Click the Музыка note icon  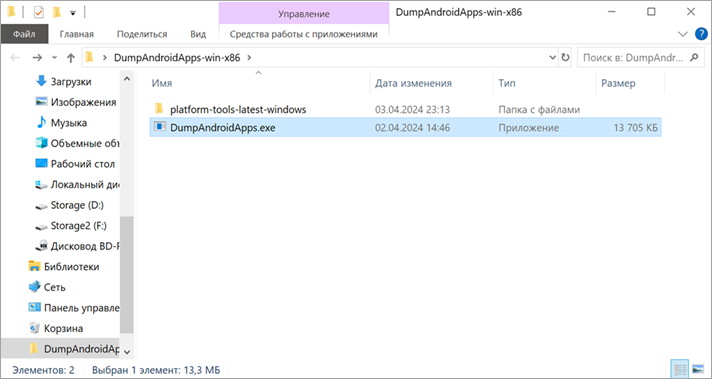tap(41, 122)
